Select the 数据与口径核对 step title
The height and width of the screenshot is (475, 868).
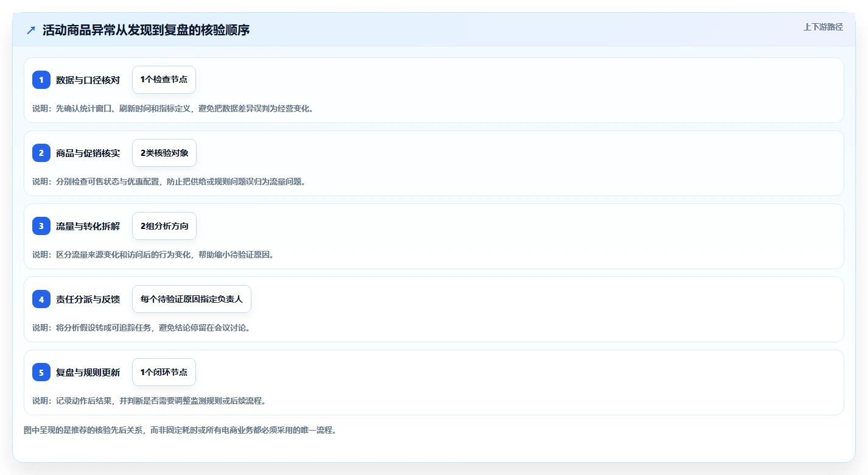tap(88, 80)
